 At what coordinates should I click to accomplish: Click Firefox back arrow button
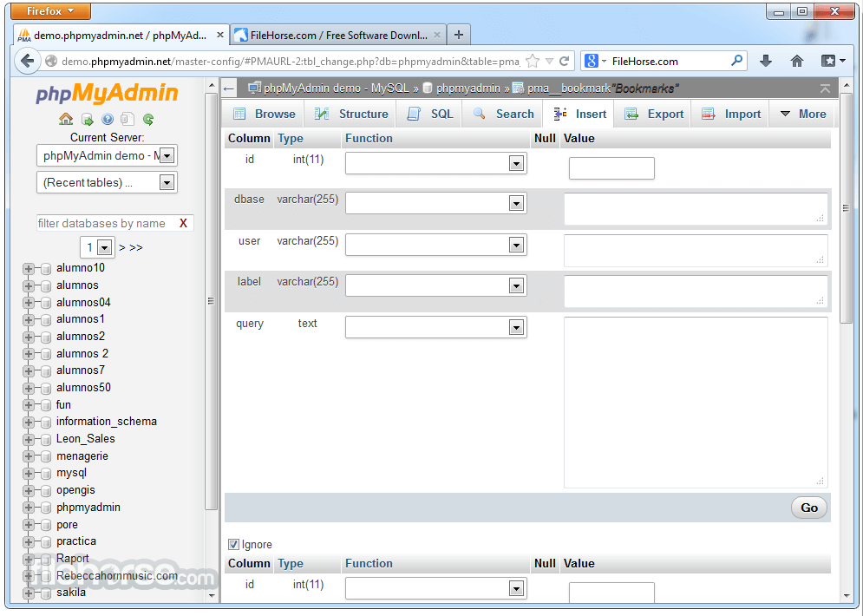[x=27, y=61]
